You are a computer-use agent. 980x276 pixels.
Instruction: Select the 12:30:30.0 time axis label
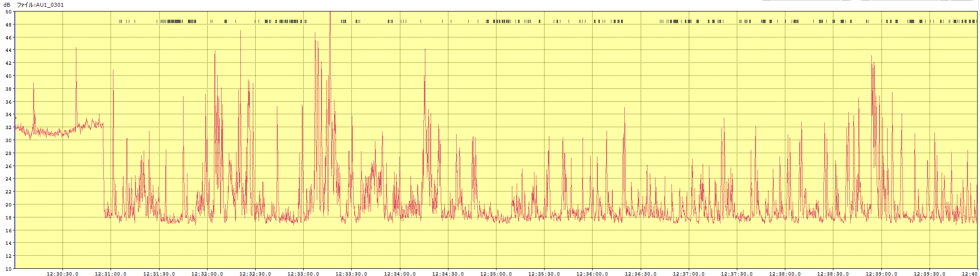(x=62, y=274)
